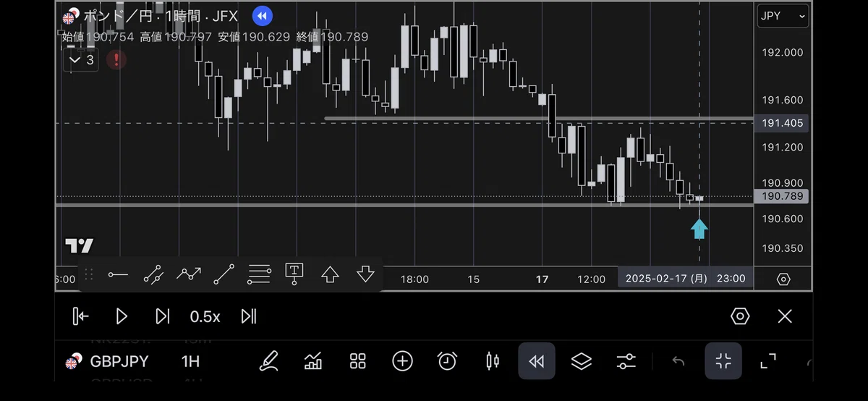Select the horizontal line drawing tool

pyautogui.click(x=118, y=274)
